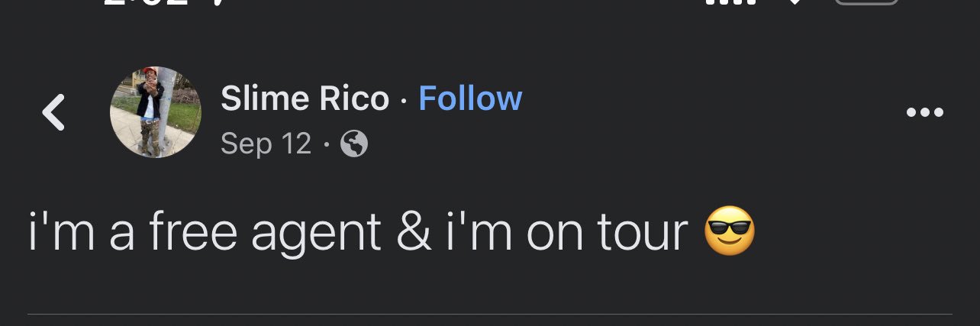
Task: Tap the ampersand in the post text
Action: point(413,232)
